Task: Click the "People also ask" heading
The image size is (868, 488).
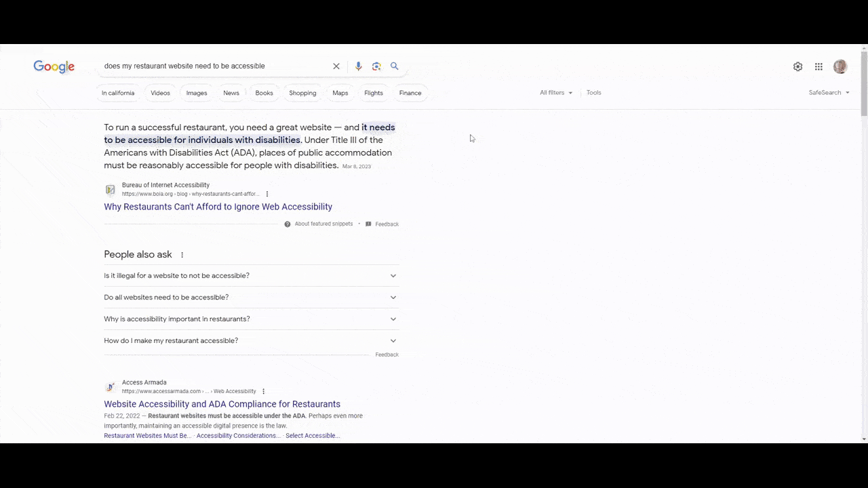Action: [x=138, y=255]
